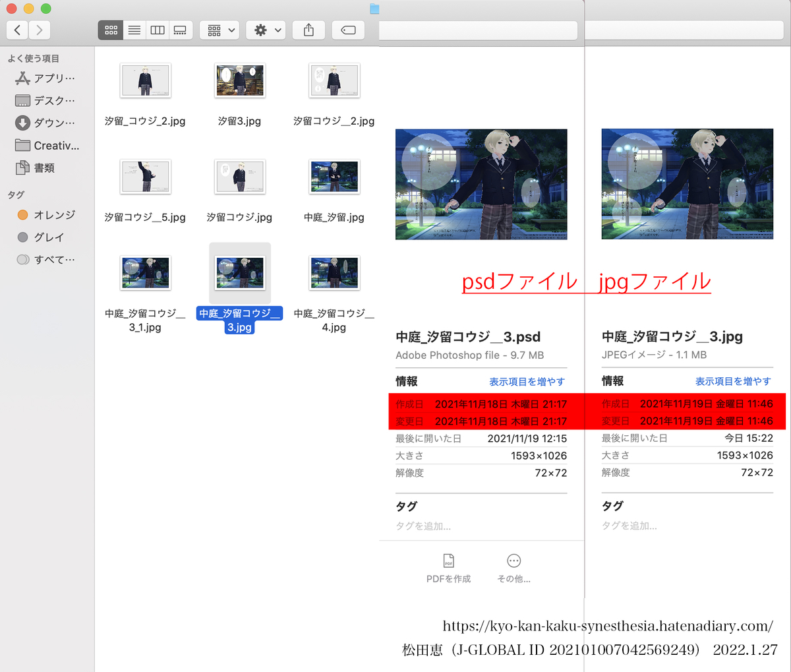The height and width of the screenshot is (672, 791).
Task: Show all tags via すべて…
Action: 45,259
